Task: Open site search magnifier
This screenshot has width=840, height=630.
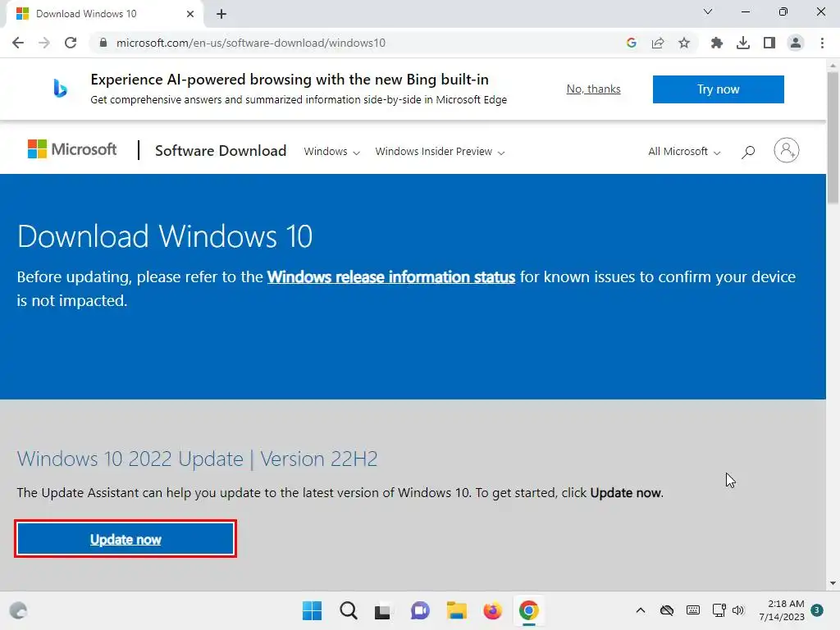Action: (x=748, y=152)
